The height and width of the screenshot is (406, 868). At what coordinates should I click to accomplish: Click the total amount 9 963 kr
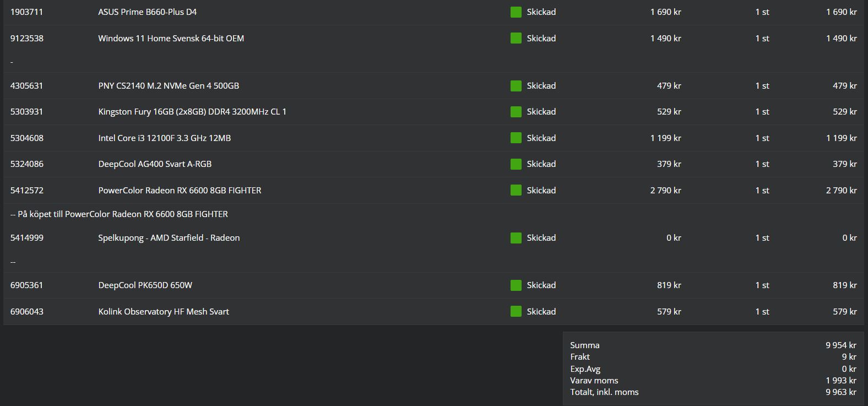pos(841,392)
